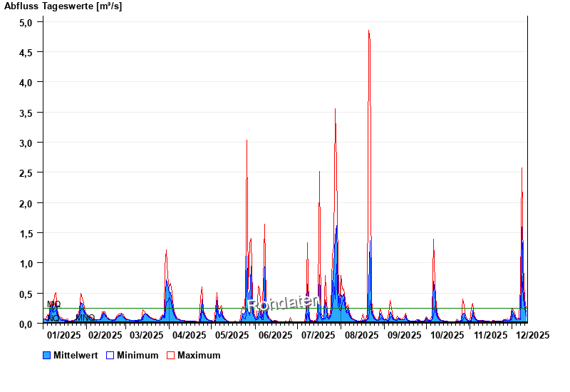570x392 pixels.
Task: Click the 5,0 y-axis value
Action: click(26, 23)
